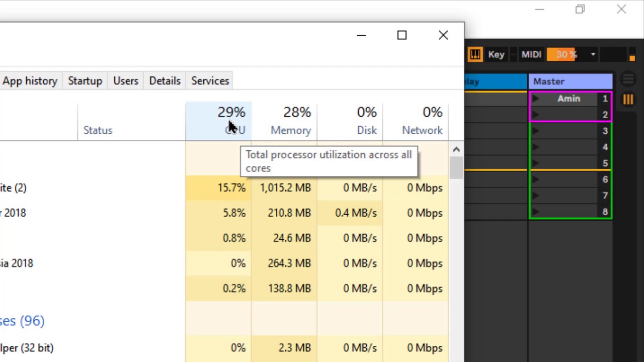The width and height of the screenshot is (644, 362).
Task: Launch scene 8 play triangle
Action: pyautogui.click(x=535, y=212)
